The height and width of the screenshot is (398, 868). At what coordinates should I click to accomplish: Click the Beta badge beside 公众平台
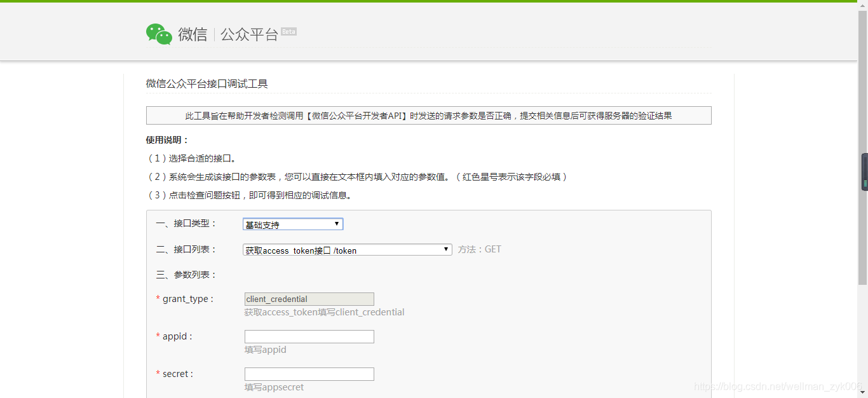(288, 31)
